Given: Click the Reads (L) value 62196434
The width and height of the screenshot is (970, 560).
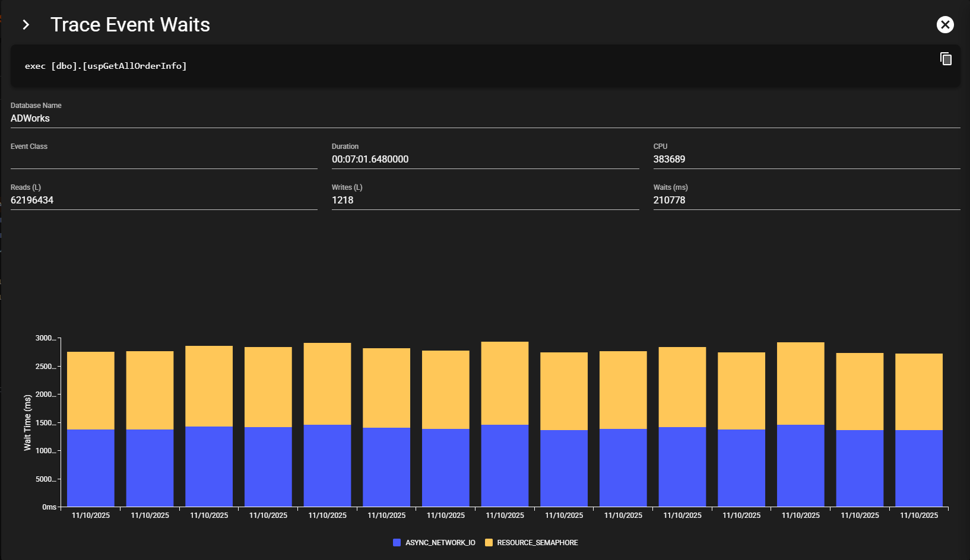Looking at the screenshot, I should click(x=32, y=200).
